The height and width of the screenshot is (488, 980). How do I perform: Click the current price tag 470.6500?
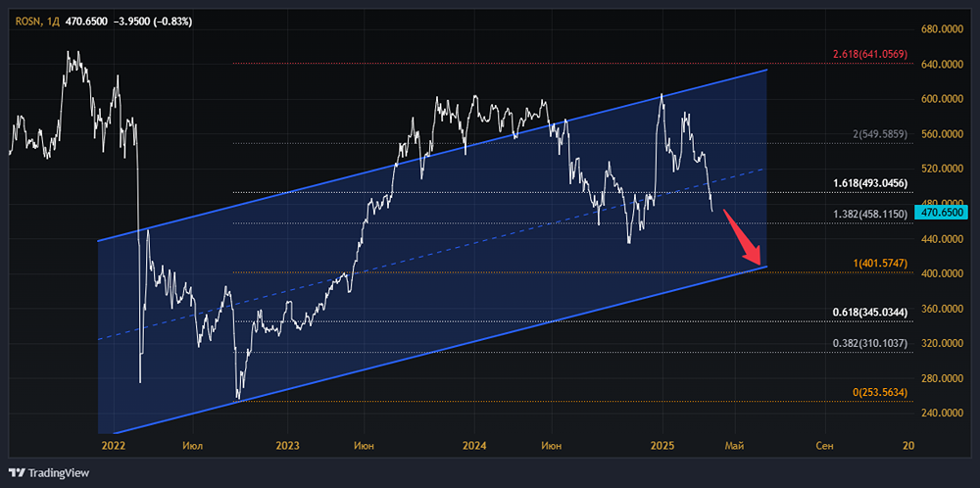pos(941,213)
